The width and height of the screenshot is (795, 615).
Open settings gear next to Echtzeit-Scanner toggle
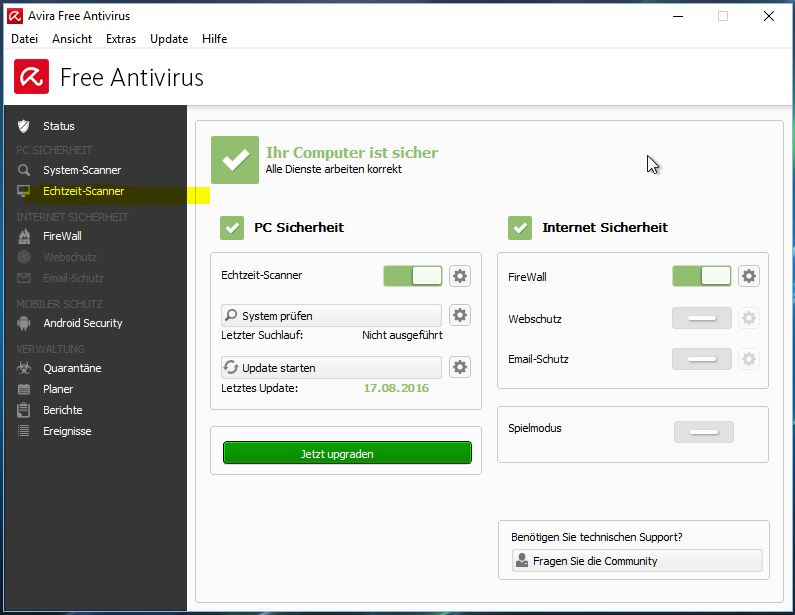click(x=459, y=276)
